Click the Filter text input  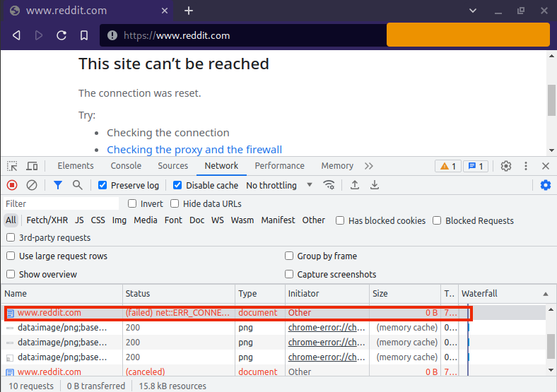(x=61, y=203)
